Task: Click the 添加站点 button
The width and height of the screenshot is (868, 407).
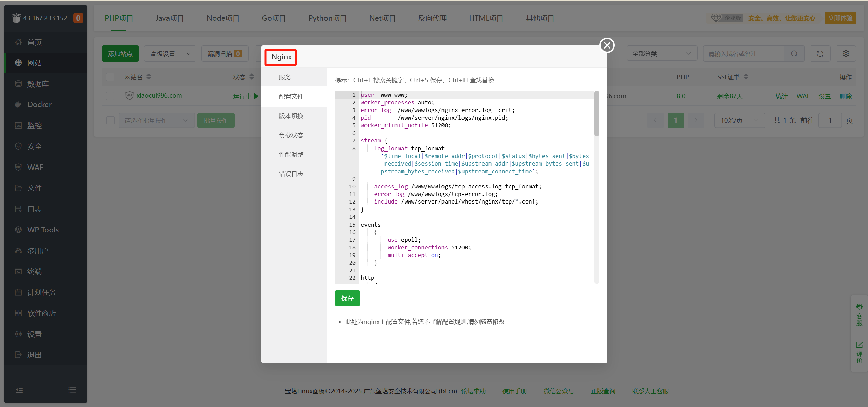Action: [120, 53]
